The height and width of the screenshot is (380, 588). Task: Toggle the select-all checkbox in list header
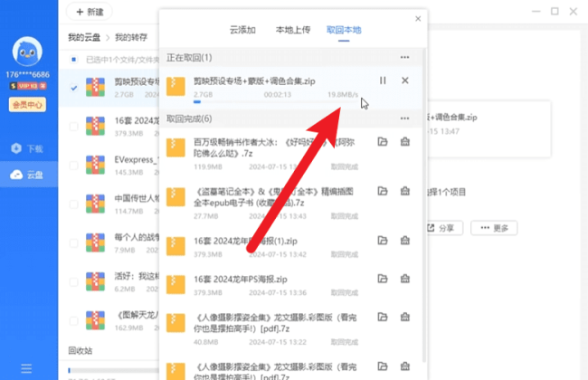click(x=74, y=61)
